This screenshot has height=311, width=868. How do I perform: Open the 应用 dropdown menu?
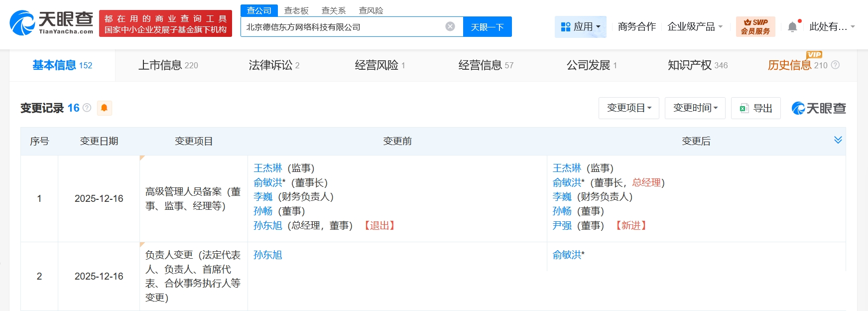[580, 26]
